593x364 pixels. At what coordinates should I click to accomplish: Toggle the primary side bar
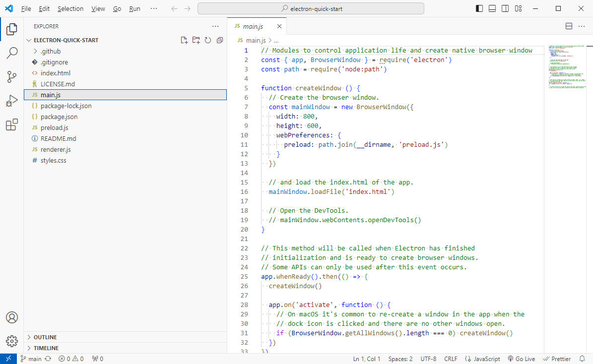pyautogui.click(x=479, y=8)
